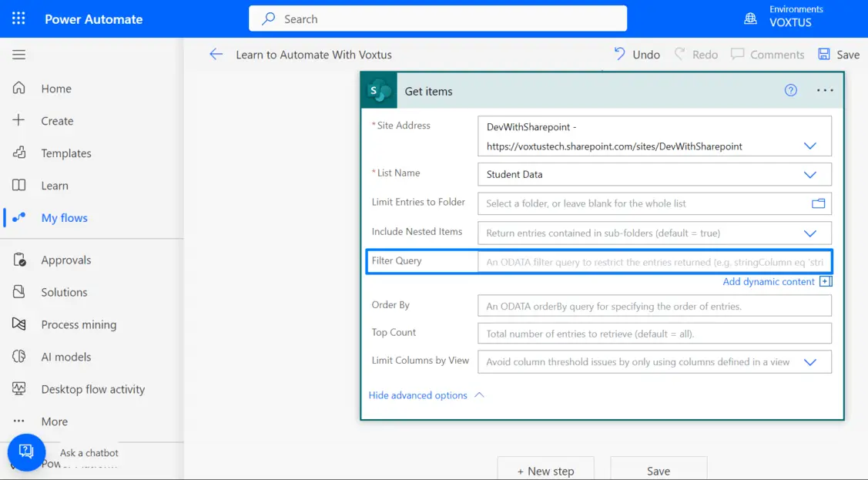Open the Get items ellipsis menu
868x480 pixels.
tap(825, 91)
